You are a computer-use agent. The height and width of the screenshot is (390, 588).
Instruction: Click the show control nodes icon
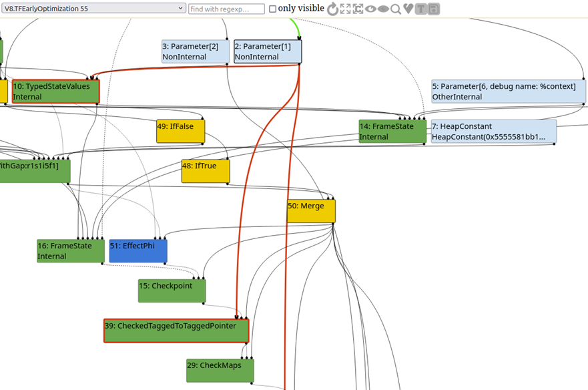[358, 9]
